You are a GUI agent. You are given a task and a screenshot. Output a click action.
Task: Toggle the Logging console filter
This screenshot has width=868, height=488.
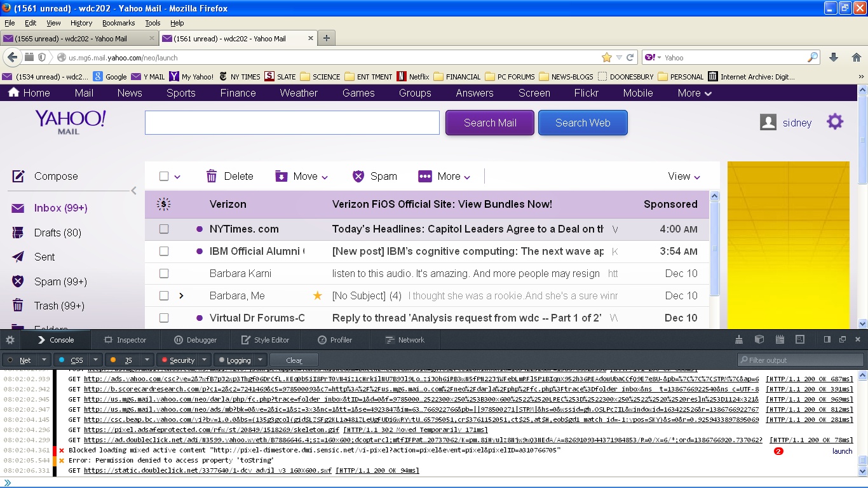tap(234, 360)
